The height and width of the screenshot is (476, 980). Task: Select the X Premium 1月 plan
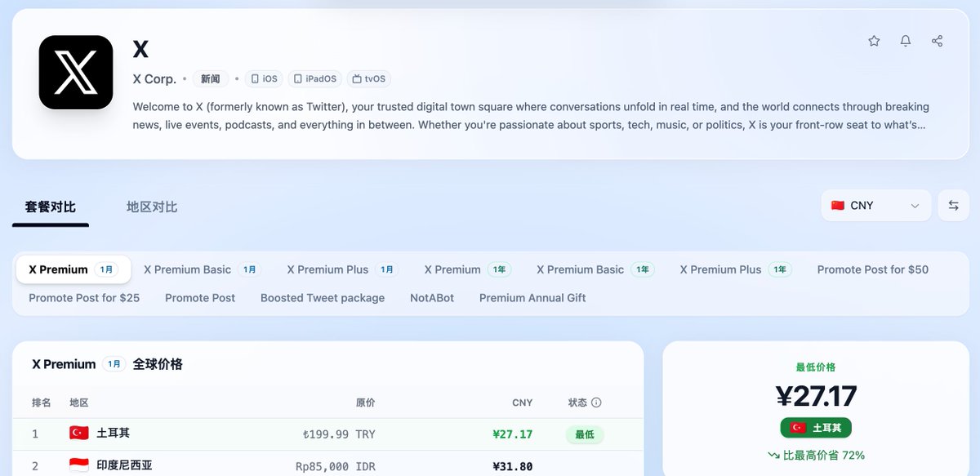pyautogui.click(x=74, y=269)
